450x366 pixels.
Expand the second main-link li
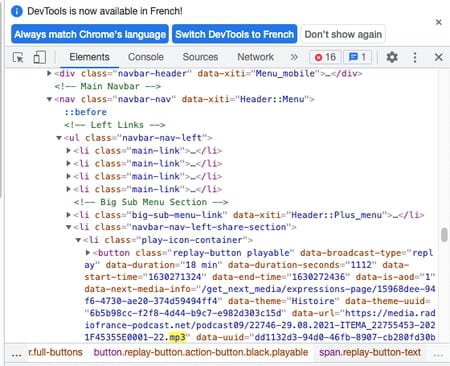pos(68,163)
